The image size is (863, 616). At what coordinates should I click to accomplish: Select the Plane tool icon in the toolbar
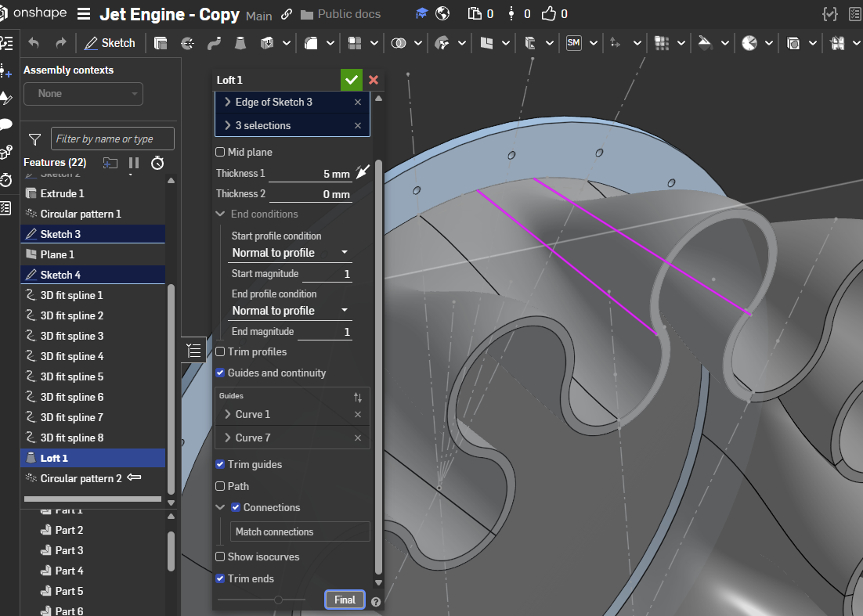pos(486,43)
